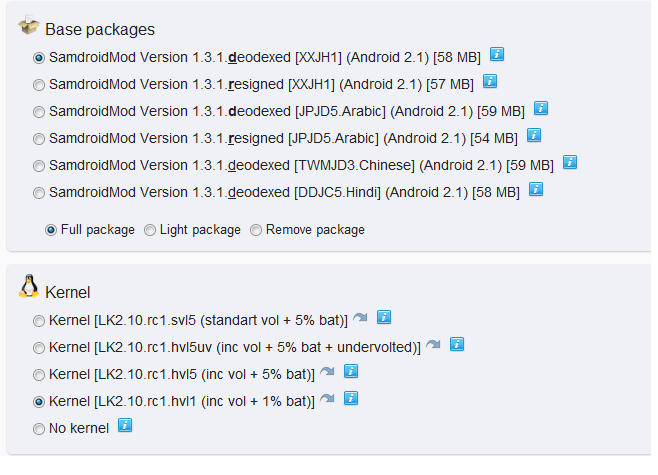Select resigned XXJH1 base package radio
Screen dimensions: 658x475
click(39, 85)
